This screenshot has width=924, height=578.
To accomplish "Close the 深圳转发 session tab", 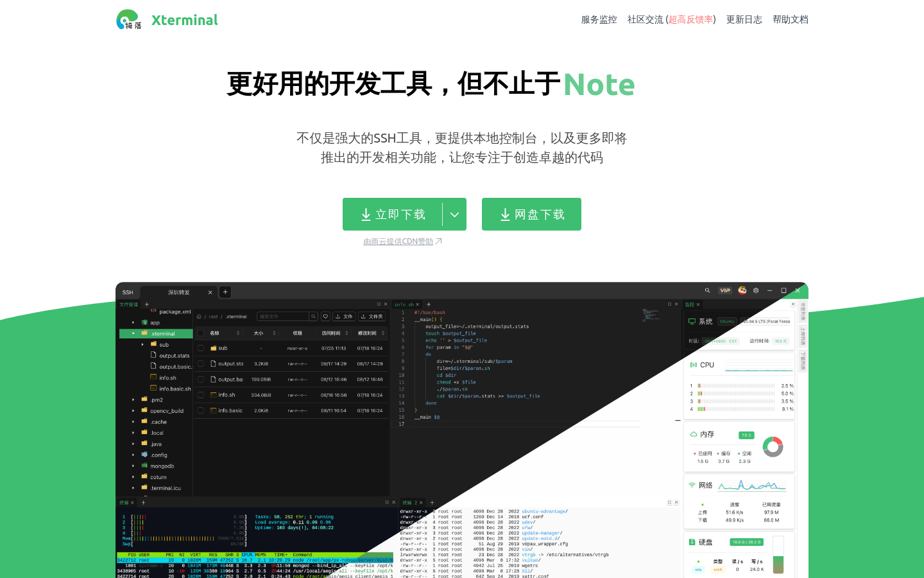I will coord(210,292).
